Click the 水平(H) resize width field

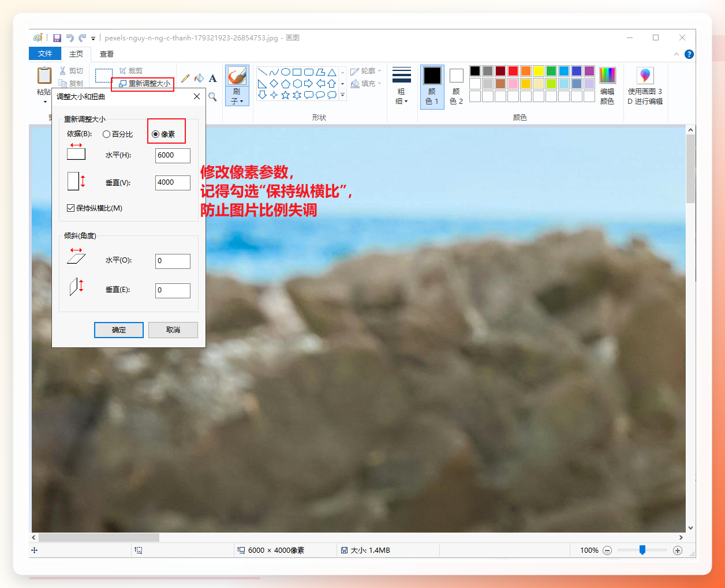tap(173, 155)
